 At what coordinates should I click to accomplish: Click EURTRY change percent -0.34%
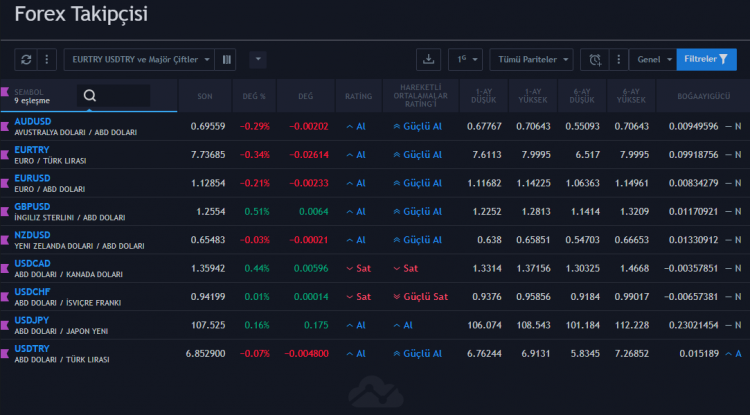point(255,155)
